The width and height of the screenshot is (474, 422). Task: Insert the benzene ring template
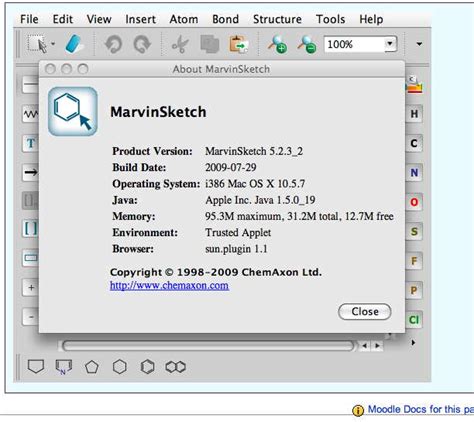pos(147,367)
